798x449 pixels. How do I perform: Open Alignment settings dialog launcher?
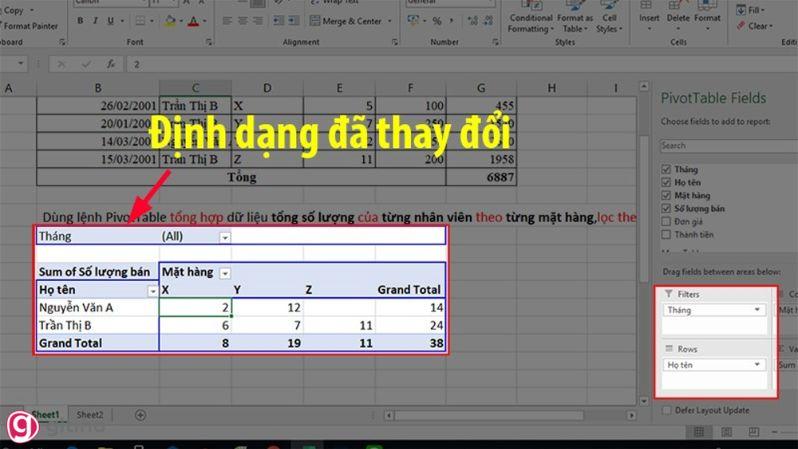[x=395, y=42]
